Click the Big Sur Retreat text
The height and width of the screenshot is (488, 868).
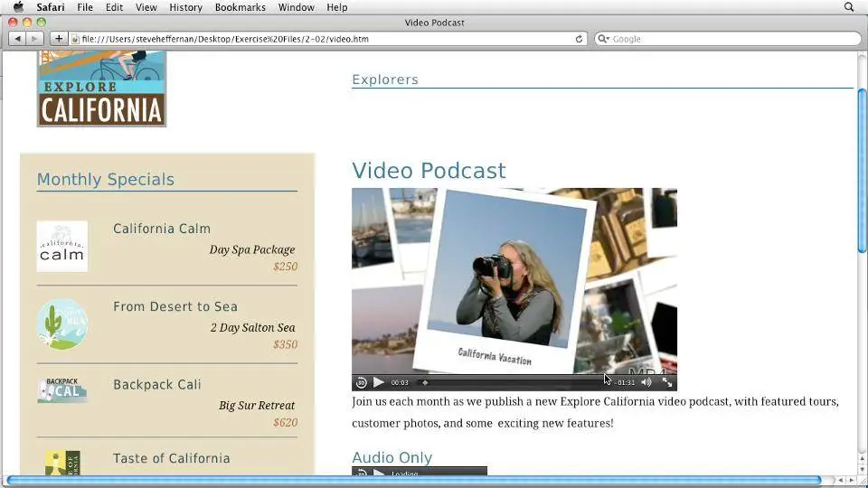[x=257, y=406]
